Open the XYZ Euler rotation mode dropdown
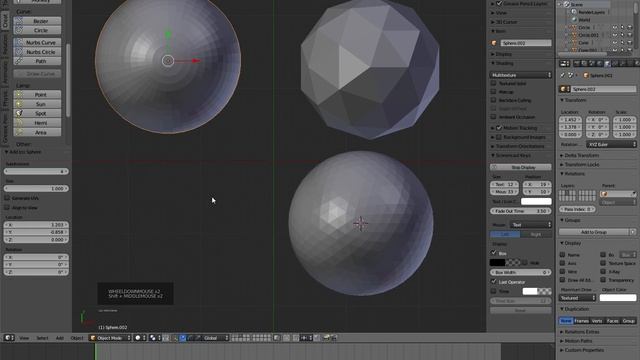 pyautogui.click(x=611, y=144)
